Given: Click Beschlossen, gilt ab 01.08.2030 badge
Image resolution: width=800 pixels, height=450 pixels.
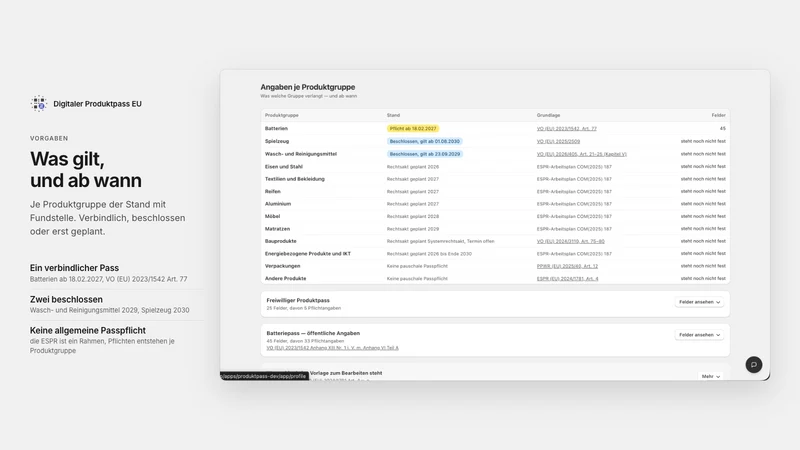Looking at the screenshot, I should (424, 141).
